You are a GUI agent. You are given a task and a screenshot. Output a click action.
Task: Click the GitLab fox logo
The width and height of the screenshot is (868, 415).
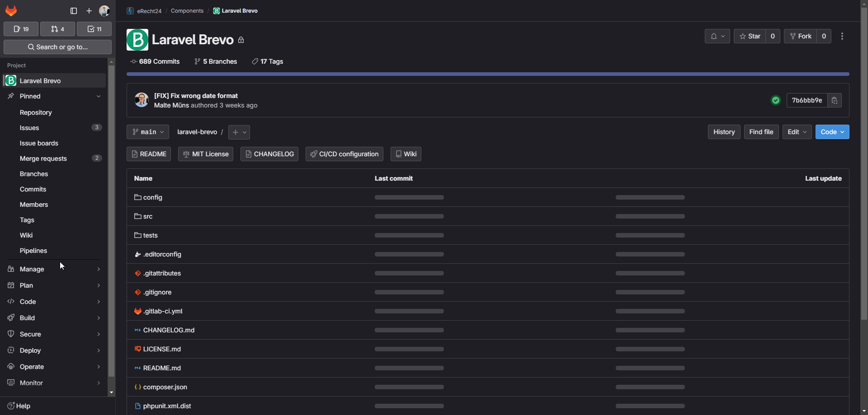11,11
